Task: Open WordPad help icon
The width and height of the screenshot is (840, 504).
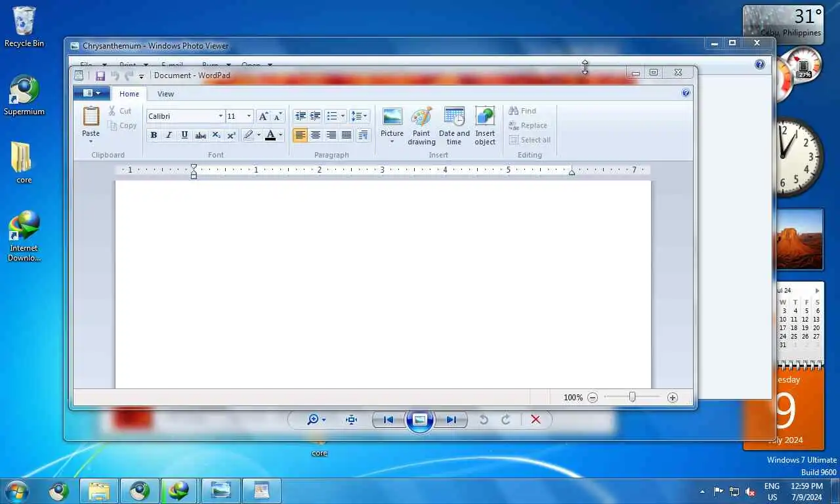Action: [x=686, y=93]
